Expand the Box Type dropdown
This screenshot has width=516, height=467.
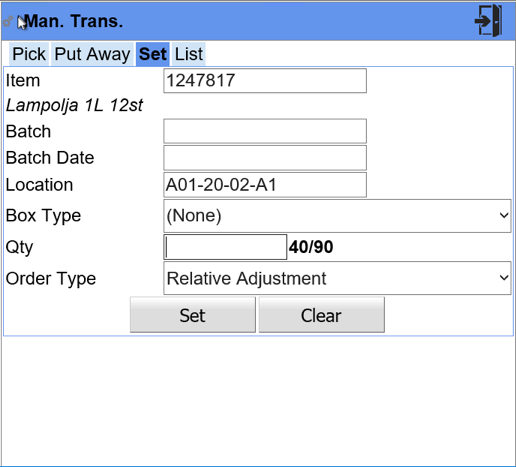click(337, 216)
